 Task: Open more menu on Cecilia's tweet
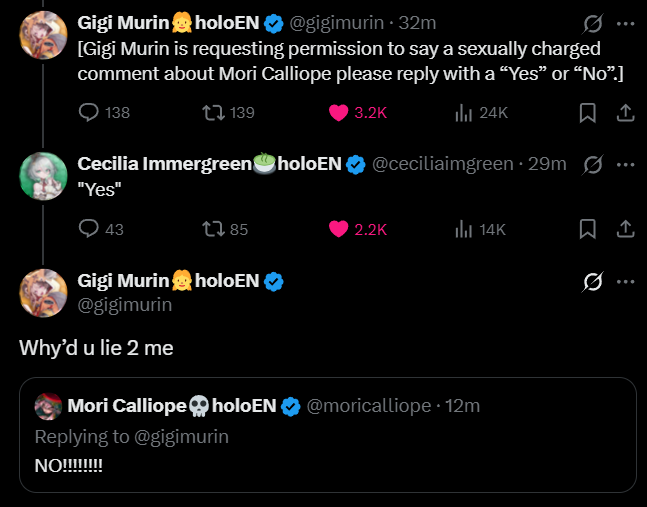[x=625, y=163]
